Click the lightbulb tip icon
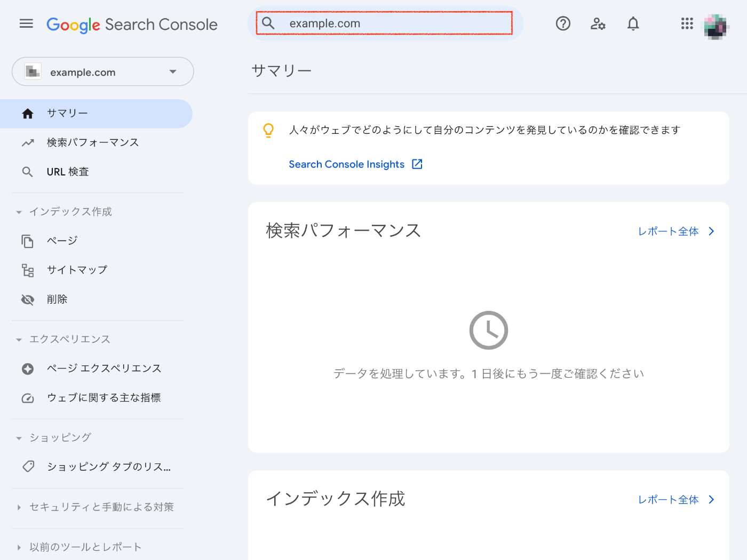This screenshot has height=560, width=747. tap(268, 131)
